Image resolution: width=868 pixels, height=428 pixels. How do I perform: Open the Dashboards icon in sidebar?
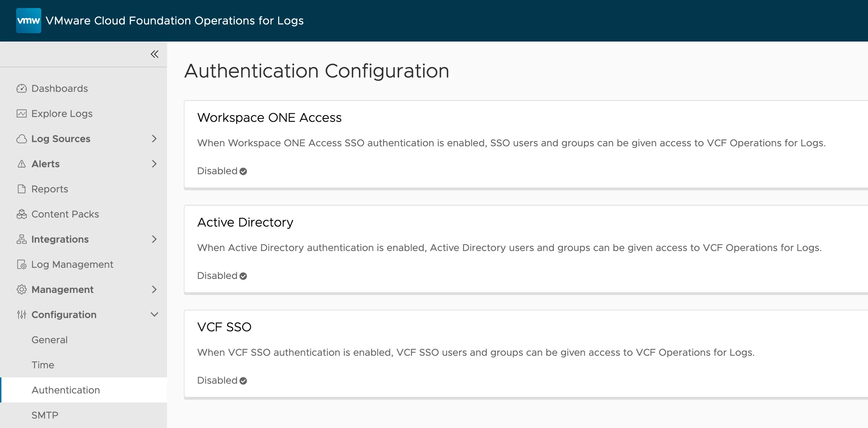pyautogui.click(x=22, y=88)
